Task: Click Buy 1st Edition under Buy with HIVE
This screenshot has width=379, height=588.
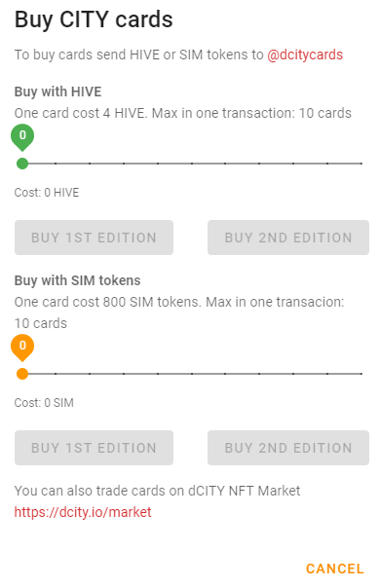Action: pos(94,238)
